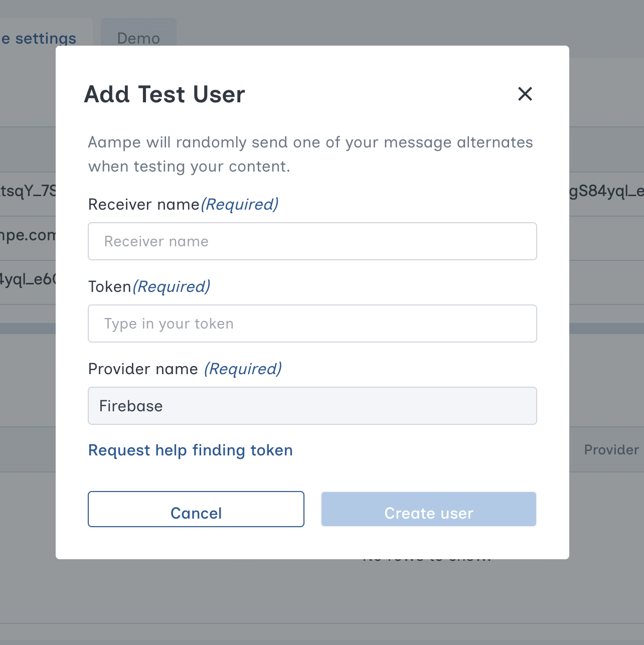The image size is (644, 645).
Task: Click the dialog description text about message alternates
Action: tap(310, 154)
